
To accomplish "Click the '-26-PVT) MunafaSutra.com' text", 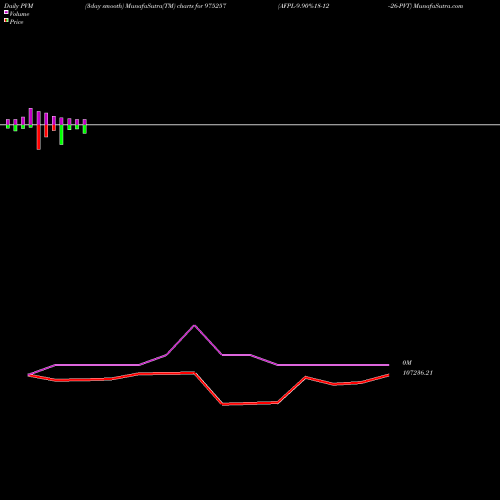I will pos(425,6).
